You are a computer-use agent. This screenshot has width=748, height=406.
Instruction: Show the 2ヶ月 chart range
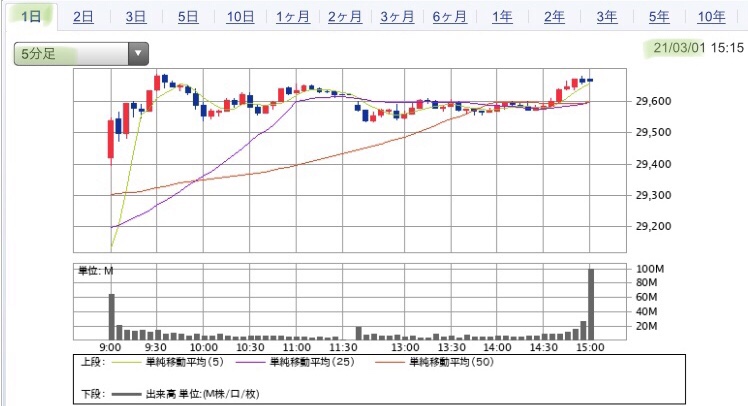pyautogui.click(x=345, y=17)
